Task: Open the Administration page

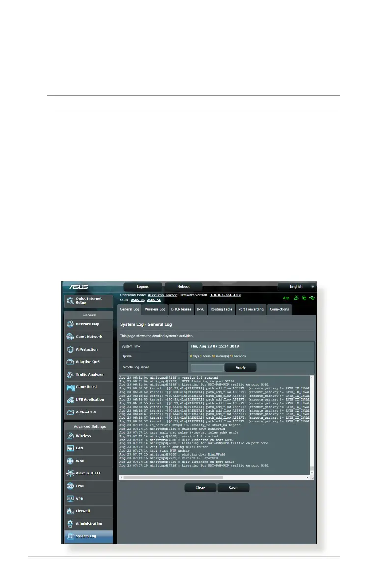Action: (x=89, y=524)
